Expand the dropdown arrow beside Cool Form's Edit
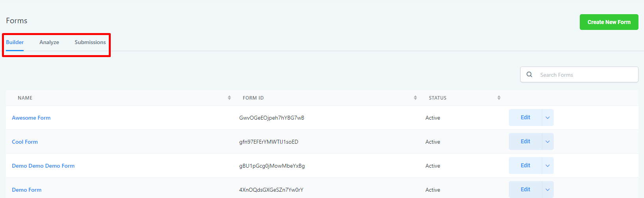The image size is (644, 198). pyautogui.click(x=547, y=142)
